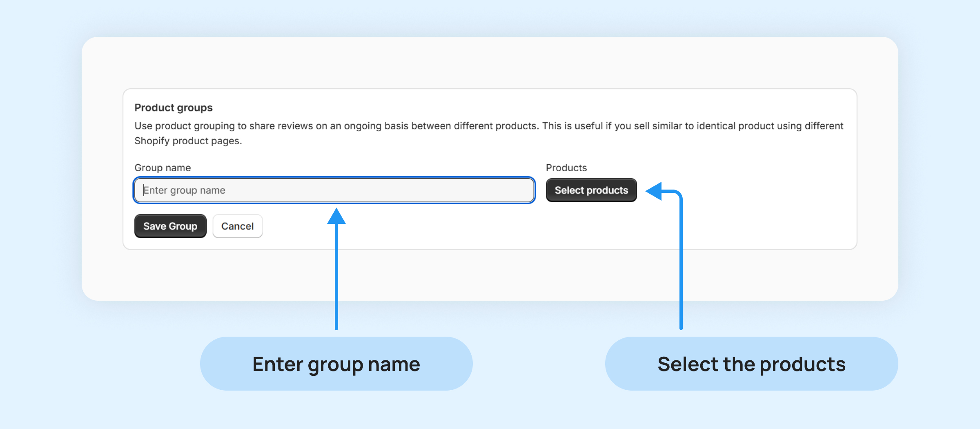Click the "Products" label above the button
The width and height of the screenshot is (980, 429).
566,168
